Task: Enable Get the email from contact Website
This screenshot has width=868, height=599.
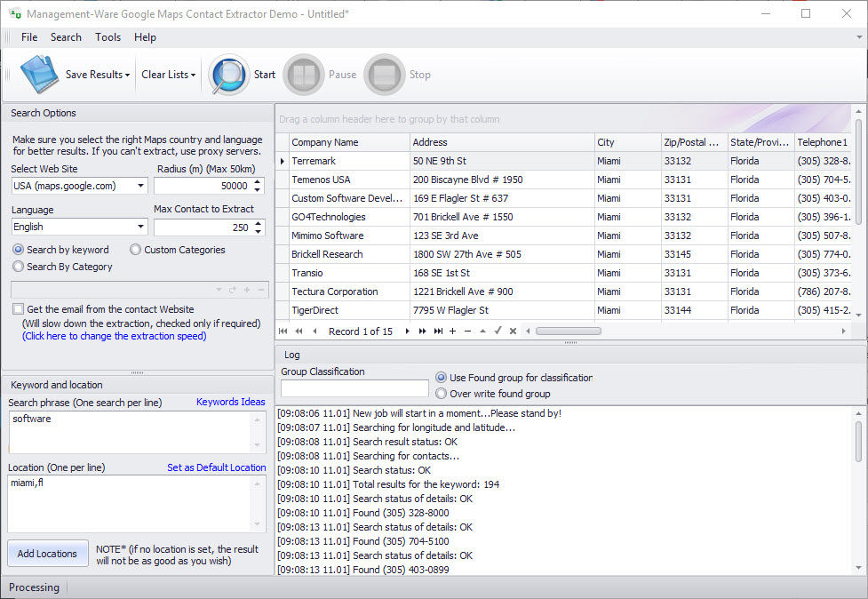Action: [19, 309]
